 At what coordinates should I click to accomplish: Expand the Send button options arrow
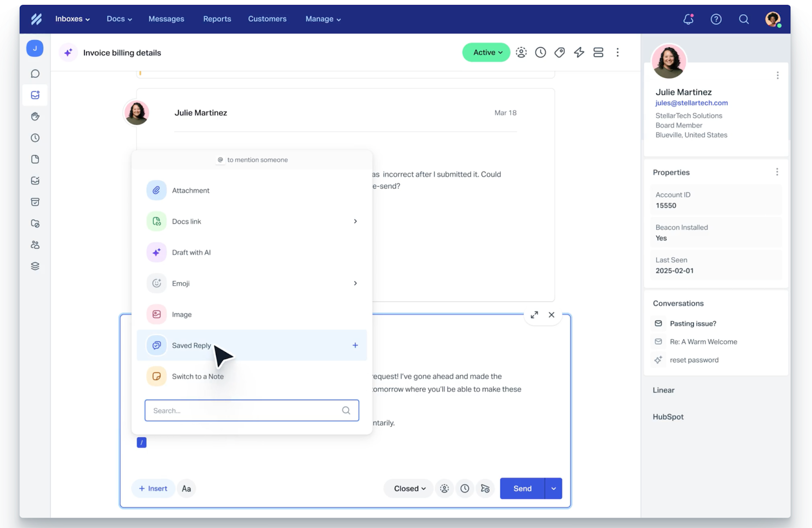pyautogui.click(x=553, y=488)
